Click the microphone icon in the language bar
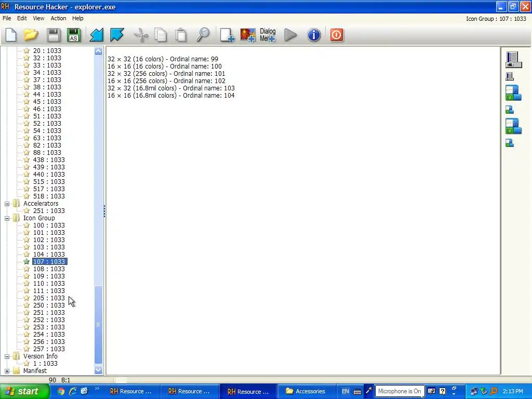 [369, 391]
